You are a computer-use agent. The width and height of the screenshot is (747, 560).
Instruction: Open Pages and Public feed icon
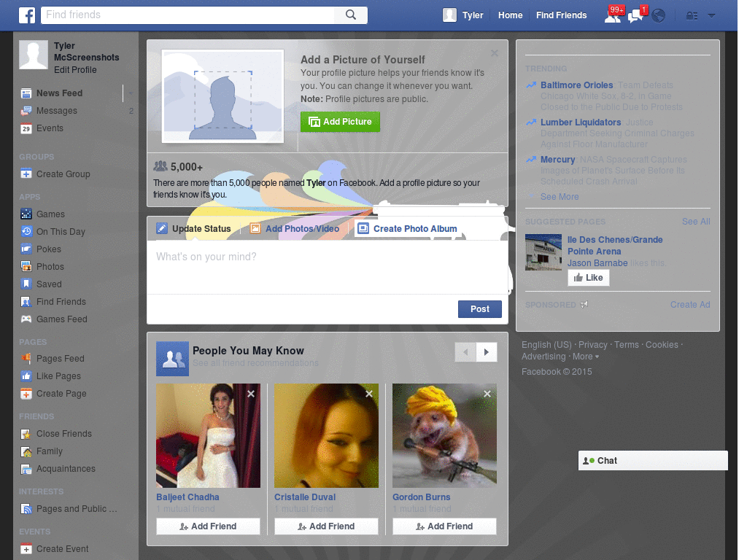26,509
